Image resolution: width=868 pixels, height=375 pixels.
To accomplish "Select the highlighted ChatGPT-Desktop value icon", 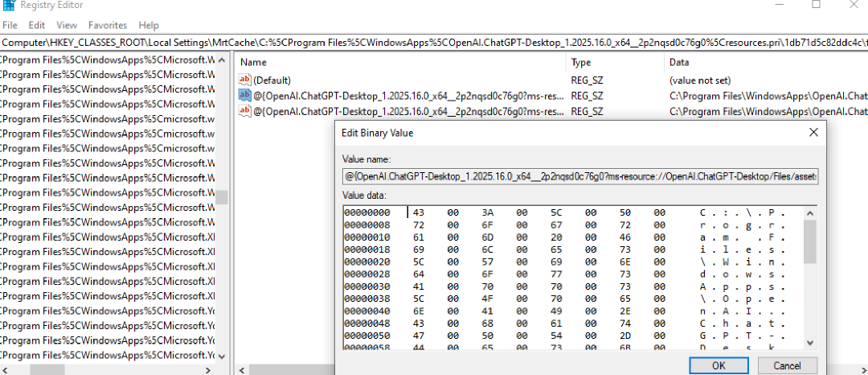I will click(244, 95).
